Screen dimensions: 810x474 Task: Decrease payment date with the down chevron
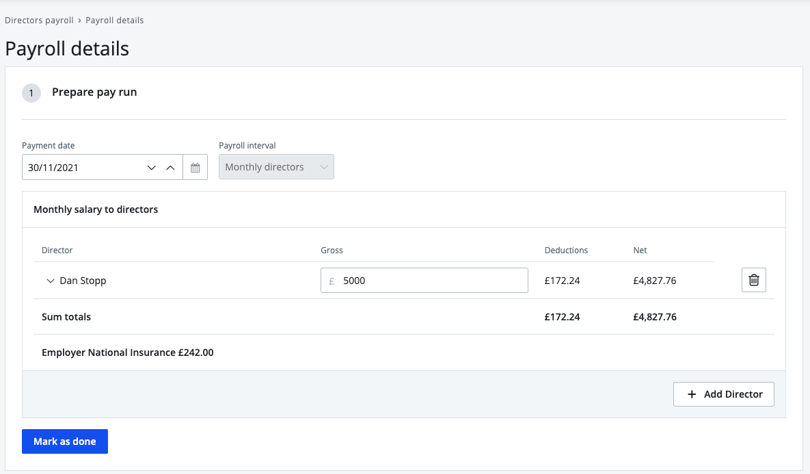coord(152,168)
